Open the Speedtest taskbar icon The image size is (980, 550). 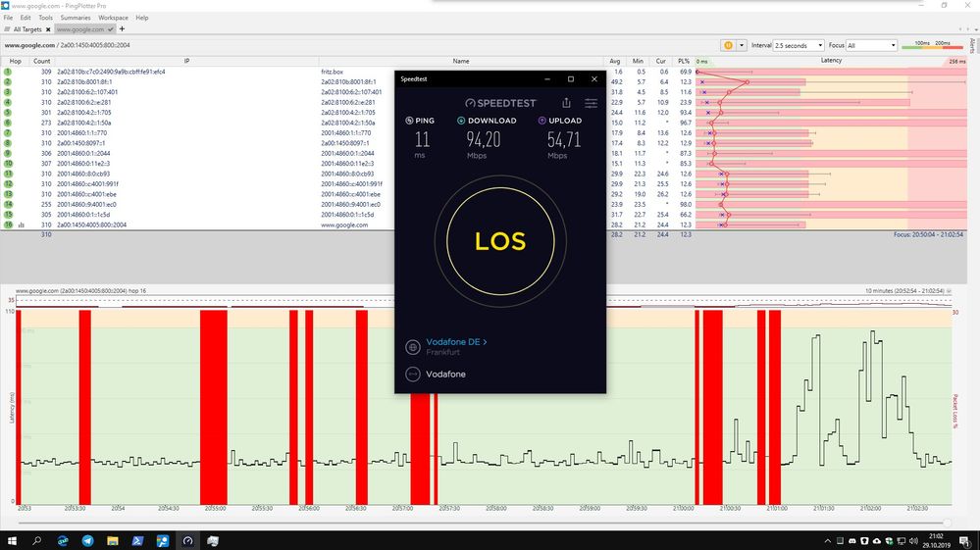tap(187, 540)
